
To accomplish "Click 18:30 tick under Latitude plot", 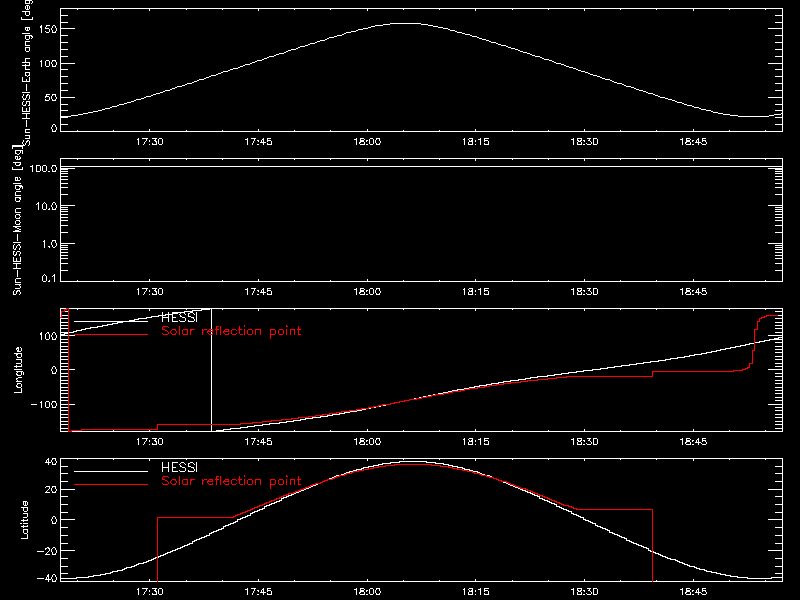I will (584, 592).
